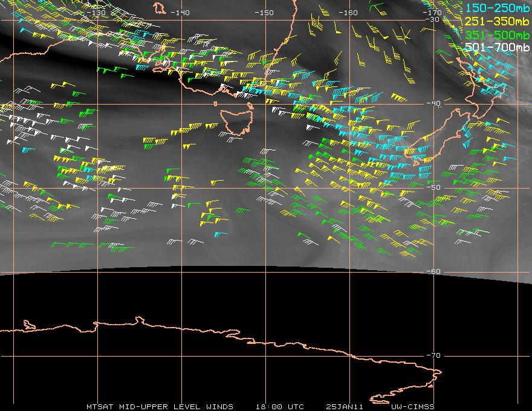Click the -30 latitude label
Viewport: 532px width, 411px height.
pos(433,20)
